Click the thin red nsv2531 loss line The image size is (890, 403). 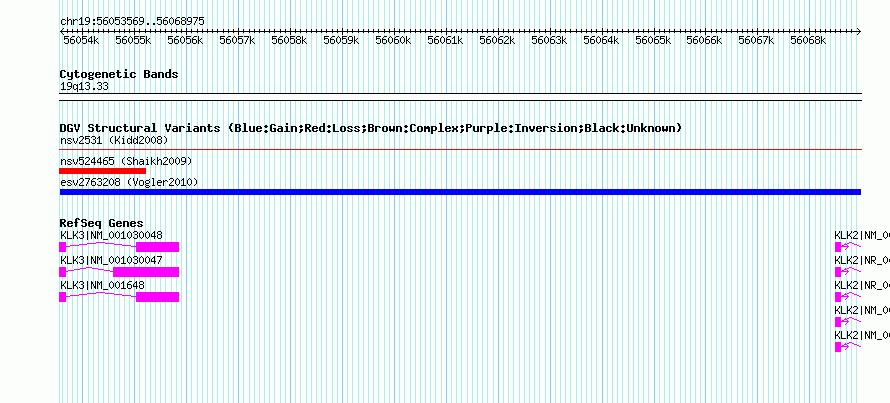460,149
